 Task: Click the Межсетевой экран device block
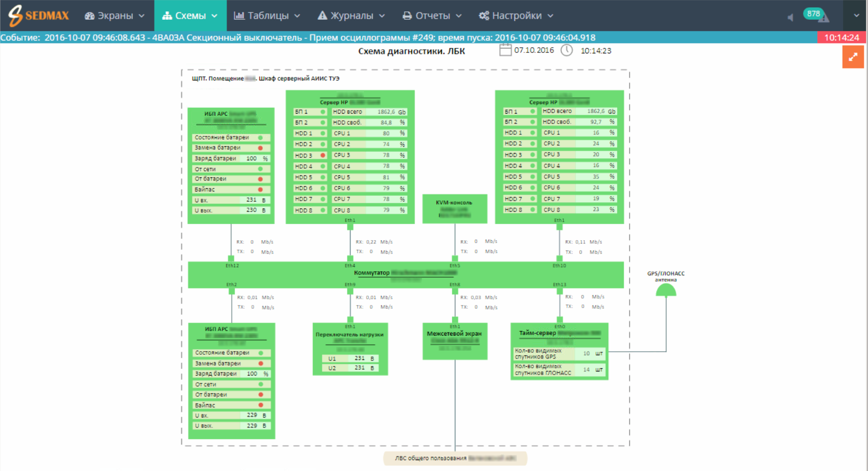click(x=454, y=341)
